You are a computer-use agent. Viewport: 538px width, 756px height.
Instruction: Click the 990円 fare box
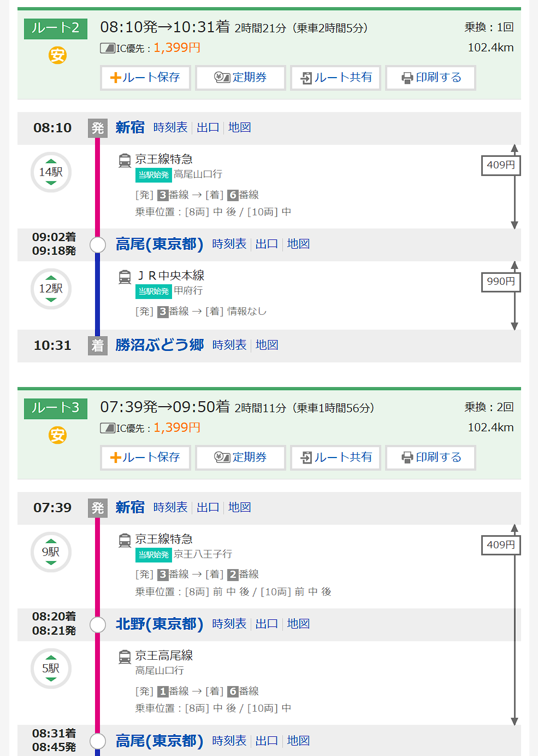[x=500, y=282]
